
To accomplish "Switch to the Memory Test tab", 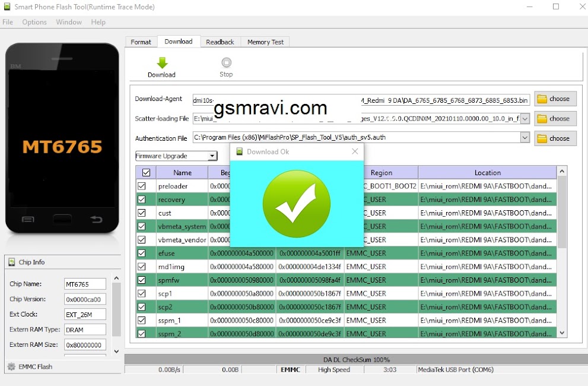I will pyautogui.click(x=265, y=42).
